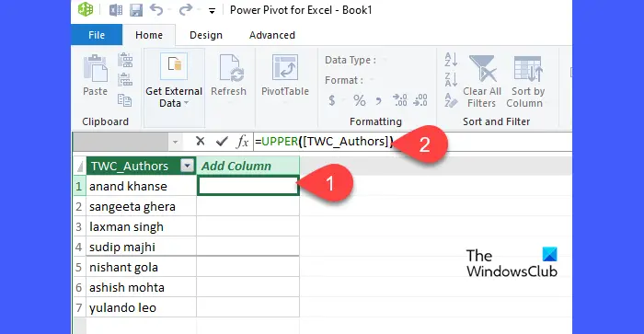Select the Home ribbon tab
This screenshot has width=644, height=334.
point(149,35)
